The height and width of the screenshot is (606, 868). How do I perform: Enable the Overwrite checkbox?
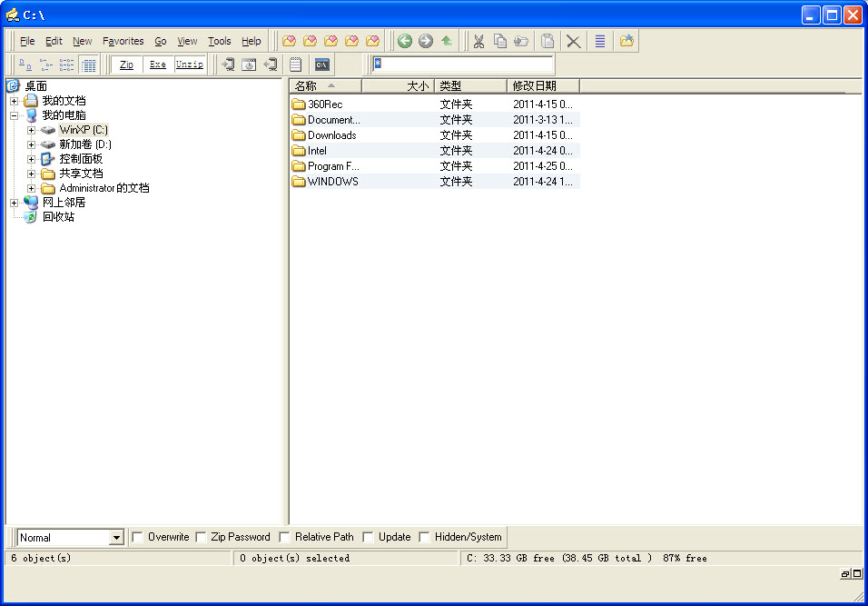[x=138, y=537]
